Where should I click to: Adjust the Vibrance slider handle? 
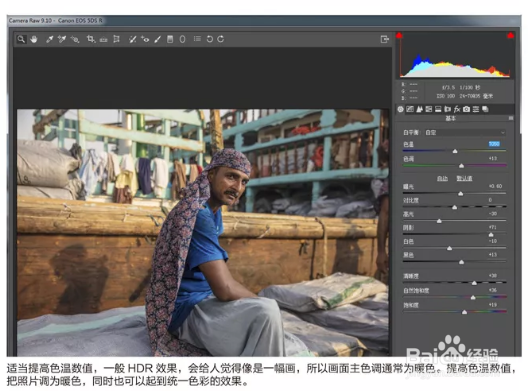pos(473,297)
